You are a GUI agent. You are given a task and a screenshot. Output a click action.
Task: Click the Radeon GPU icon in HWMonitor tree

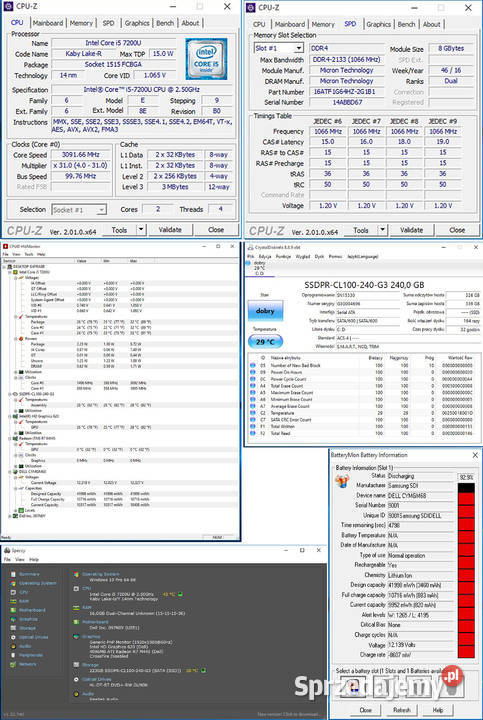15,439
